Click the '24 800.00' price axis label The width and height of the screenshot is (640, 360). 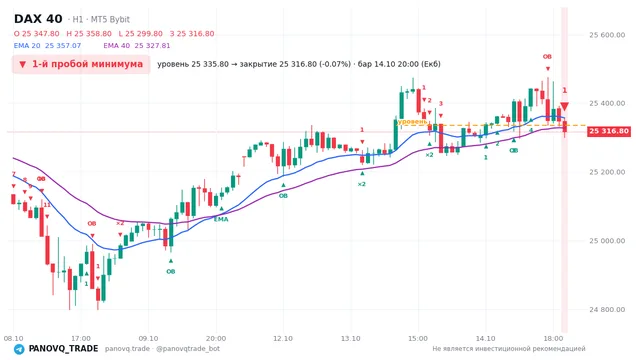click(607, 309)
